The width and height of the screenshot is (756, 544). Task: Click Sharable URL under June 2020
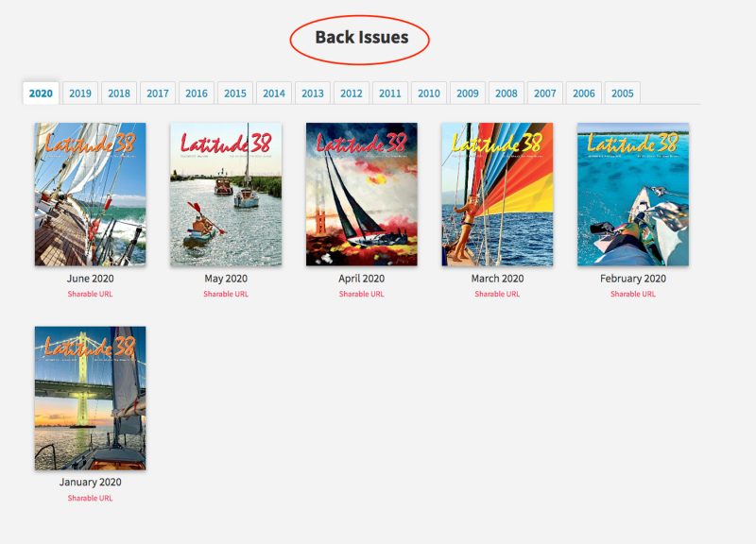(x=90, y=294)
